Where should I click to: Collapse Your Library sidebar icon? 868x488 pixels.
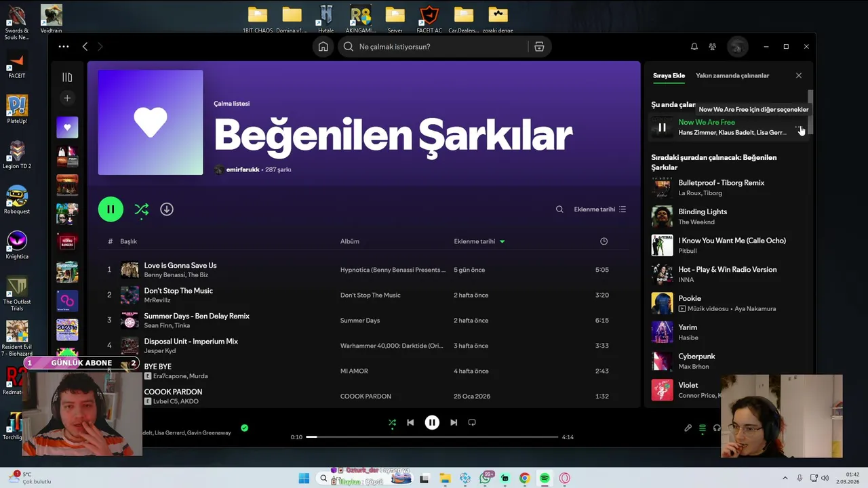[x=67, y=77]
